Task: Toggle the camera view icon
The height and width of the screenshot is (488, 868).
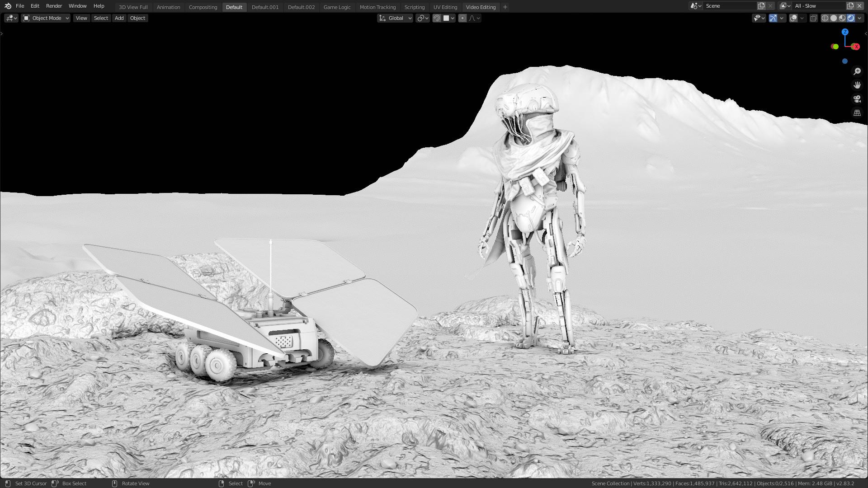Action: point(857,99)
